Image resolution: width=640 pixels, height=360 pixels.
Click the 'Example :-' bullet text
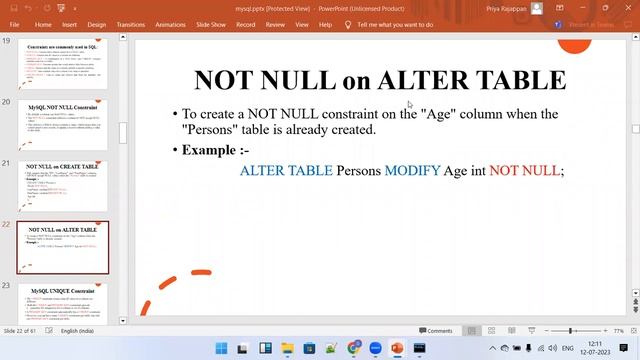[216, 150]
